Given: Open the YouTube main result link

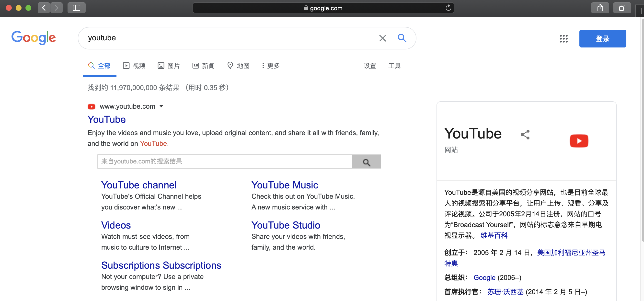Looking at the screenshot, I should [x=106, y=119].
